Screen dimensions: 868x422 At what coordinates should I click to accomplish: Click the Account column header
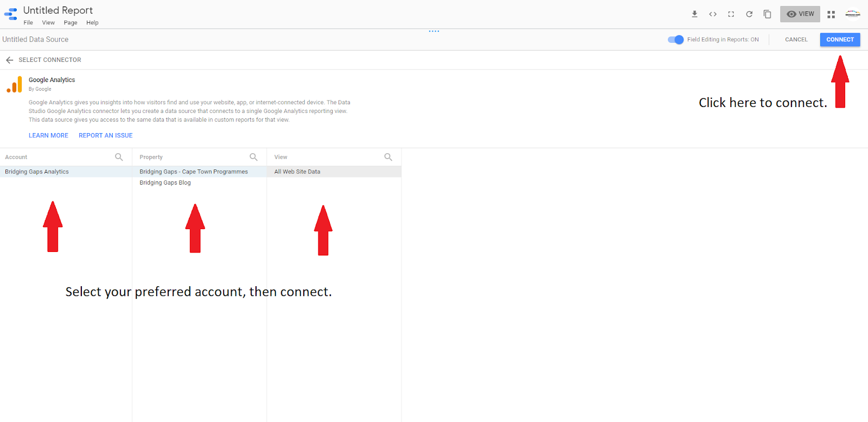16,157
